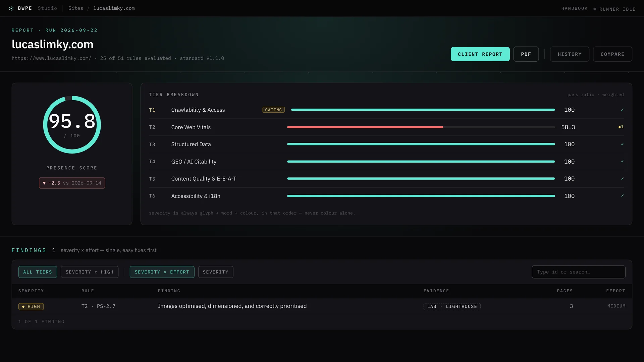Open the Studio section link
Screen dimensions: 644x362
(x=47, y=8)
